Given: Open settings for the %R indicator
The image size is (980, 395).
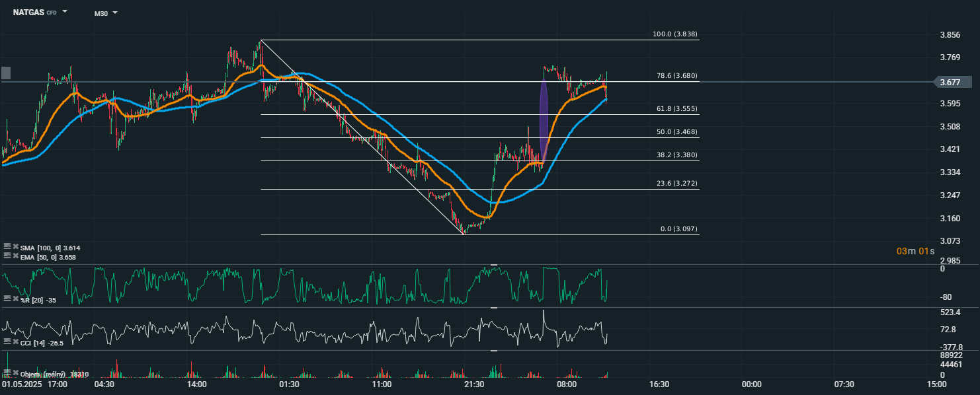Looking at the screenshot, I should point(7,299).
